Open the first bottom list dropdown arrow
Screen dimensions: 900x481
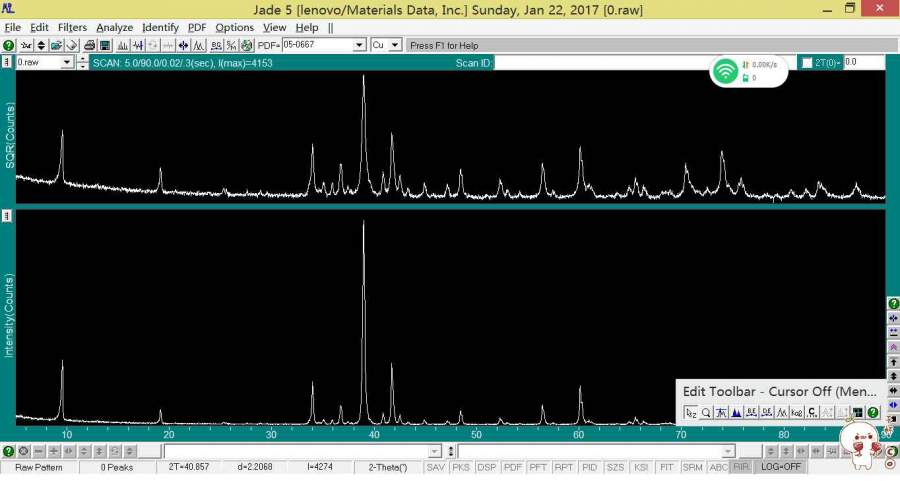pyautogui.click(x=435, y=451)
